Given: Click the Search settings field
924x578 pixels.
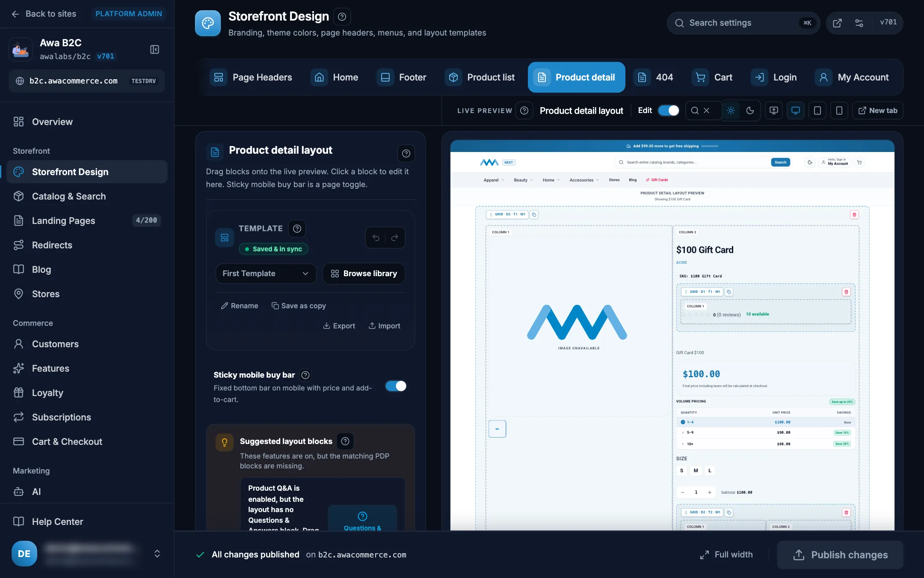Looking at the screenshot, I should (x=743, y=23).
